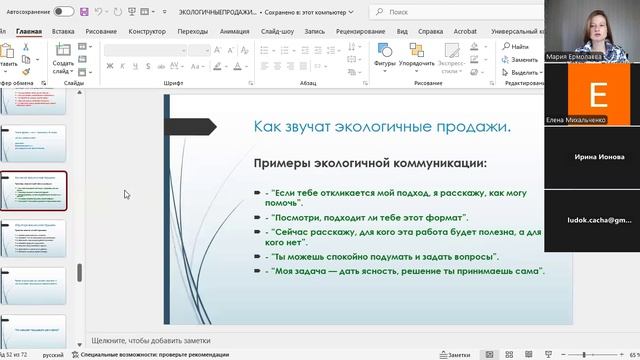Click the Bullets list icon
The height and width of the screenshot is (360, 640).
click(x=264, y=50)
